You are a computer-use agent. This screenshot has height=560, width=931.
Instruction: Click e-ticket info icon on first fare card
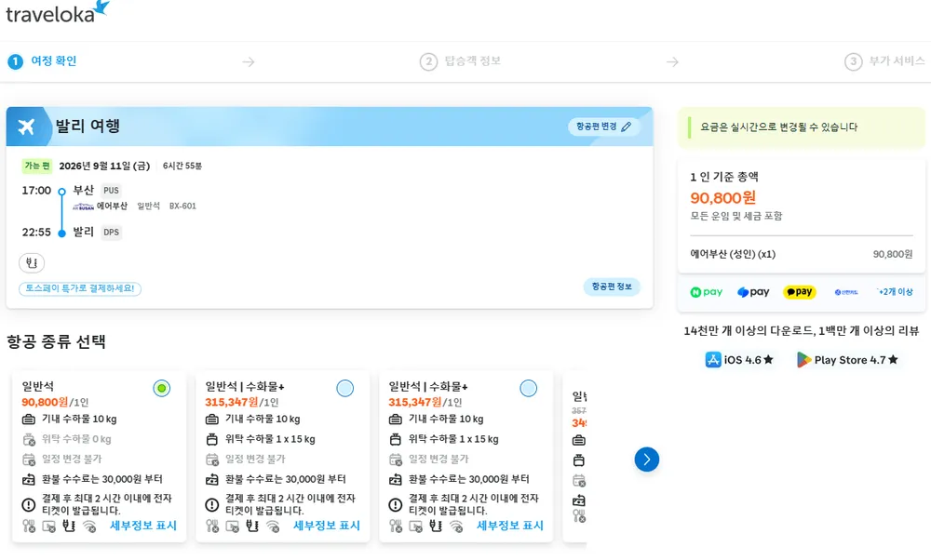pyautogui.click(x=29, y=505)
